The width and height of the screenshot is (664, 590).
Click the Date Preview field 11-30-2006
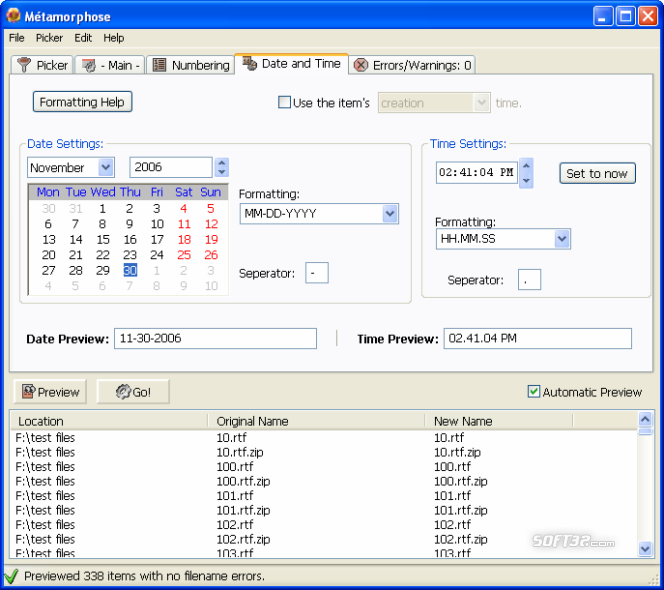click(215, 338)
